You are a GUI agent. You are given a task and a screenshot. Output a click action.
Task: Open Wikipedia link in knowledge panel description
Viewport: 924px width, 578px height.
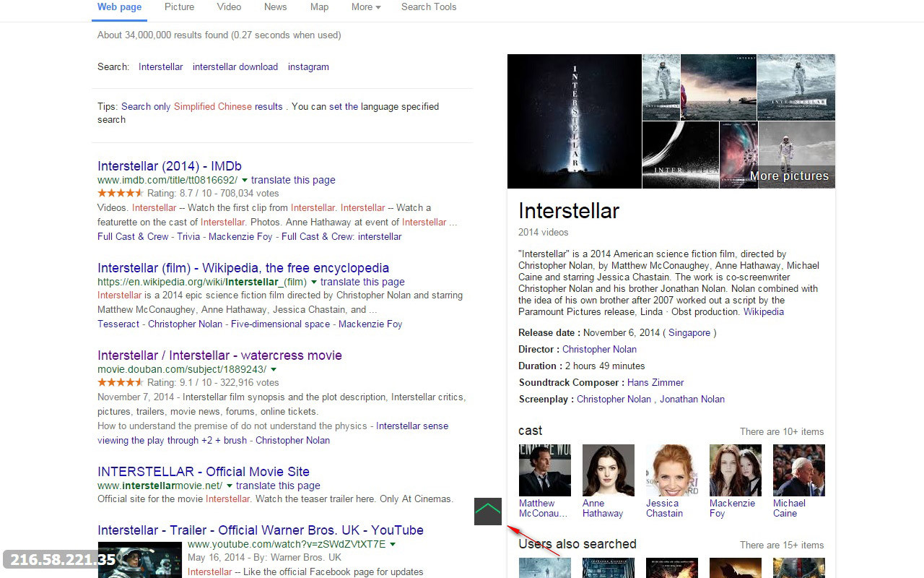point(764,312)
